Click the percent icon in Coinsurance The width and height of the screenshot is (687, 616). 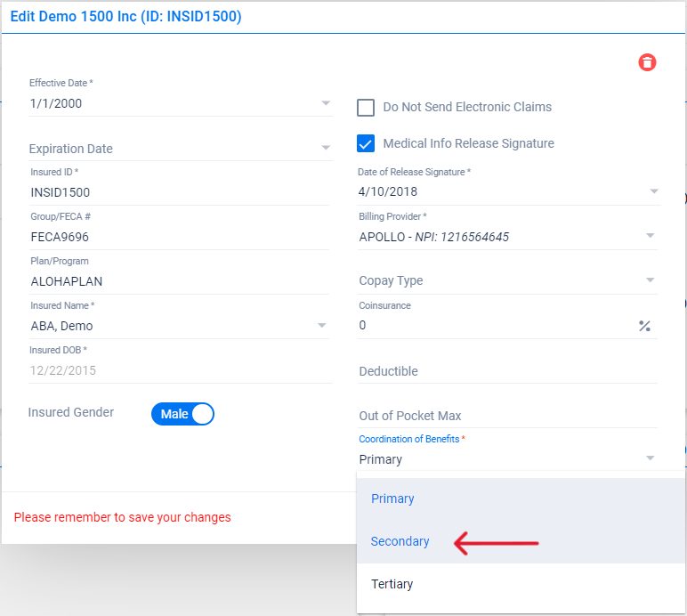tap(644, 326)
